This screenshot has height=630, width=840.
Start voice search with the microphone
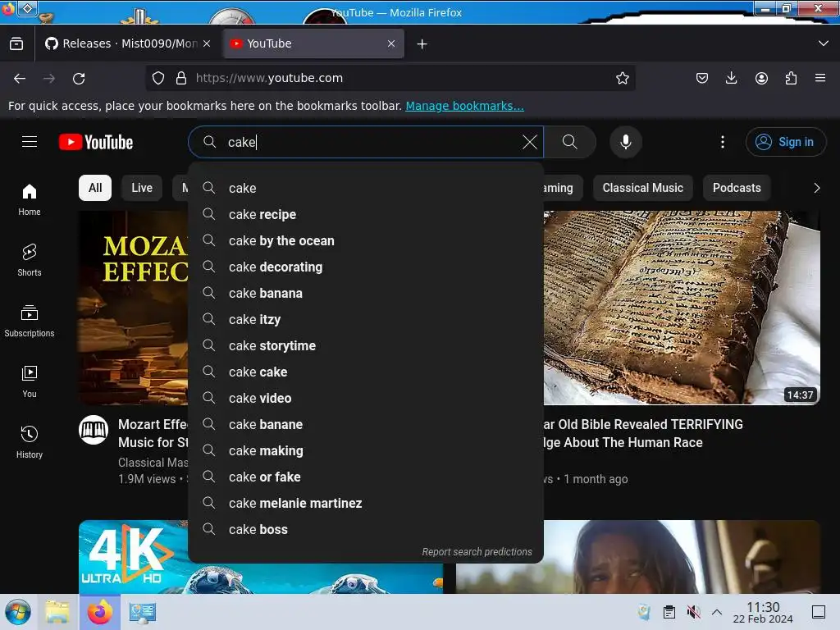[x=625, y=142]
